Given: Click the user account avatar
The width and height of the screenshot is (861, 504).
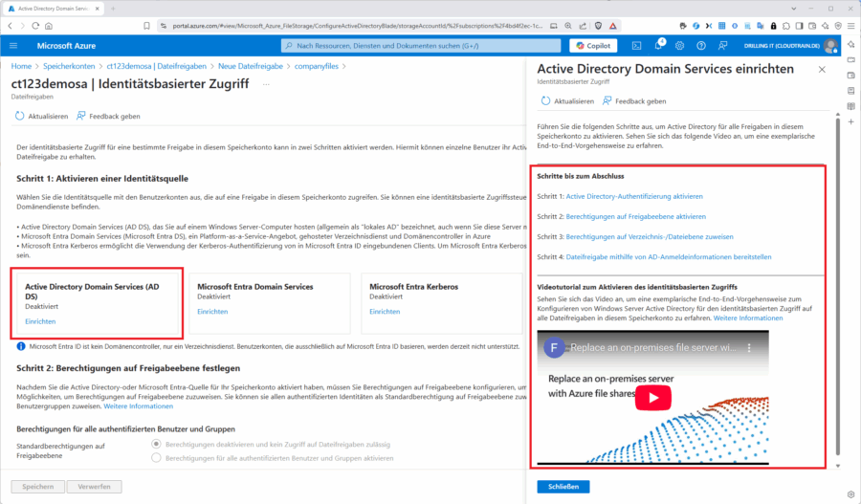Looking at the screenshot, I should [x=830, y=46].
